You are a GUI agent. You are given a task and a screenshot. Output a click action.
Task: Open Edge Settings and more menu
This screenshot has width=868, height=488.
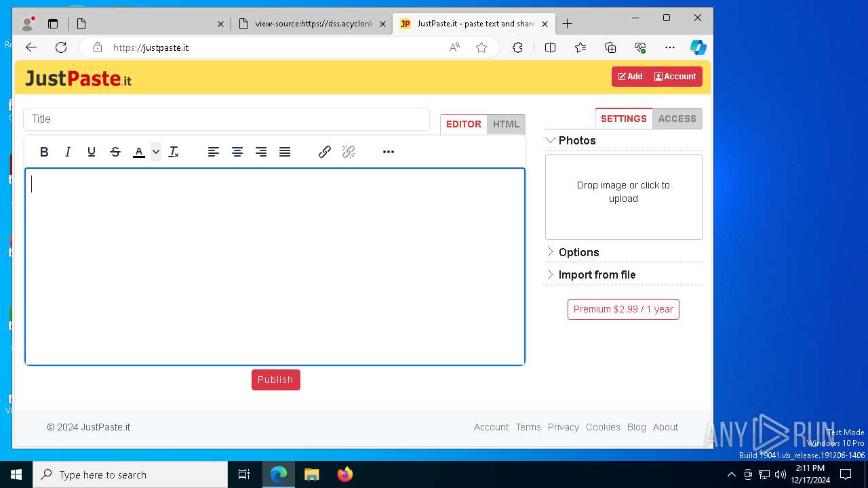coord(670,47)
